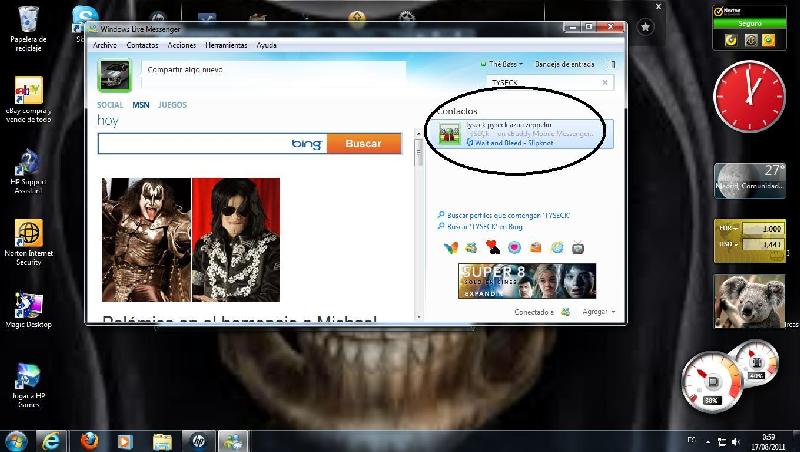Switch to the MSN tab
This screenshot has width=800, height=452.
[x=141, y=105]
